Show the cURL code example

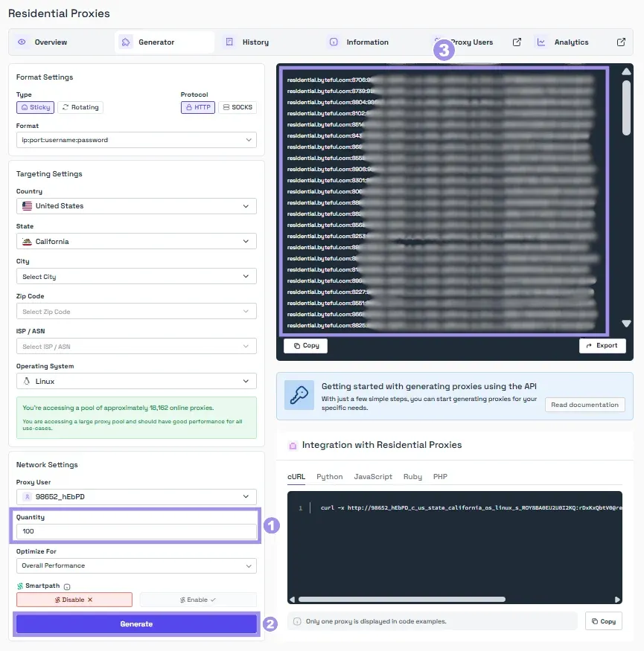click(x=296, y=477)
